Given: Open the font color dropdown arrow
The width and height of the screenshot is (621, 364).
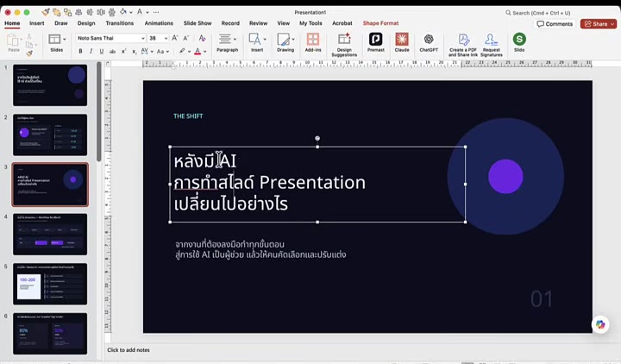Looking at the screenshot, I should [x=204, y=52].
